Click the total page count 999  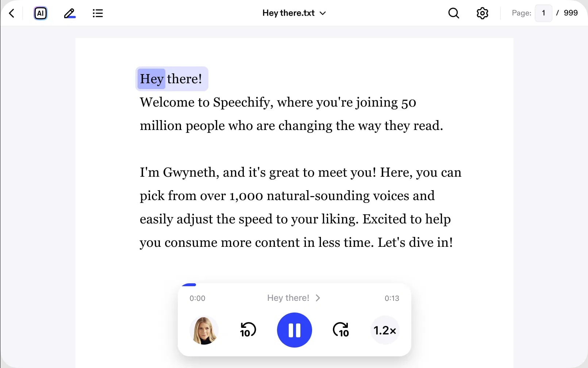[x=571, y=13]
